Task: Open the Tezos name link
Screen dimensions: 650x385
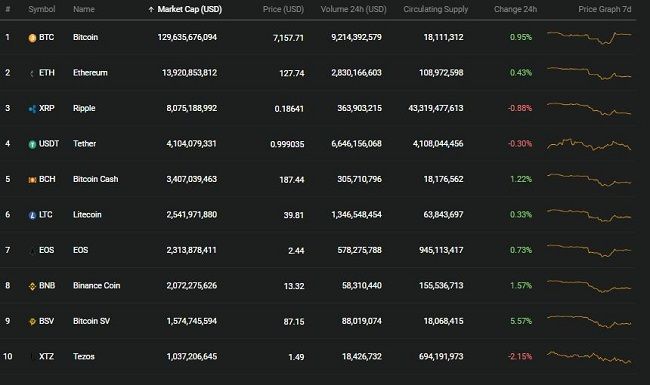Action: [84, 356]
